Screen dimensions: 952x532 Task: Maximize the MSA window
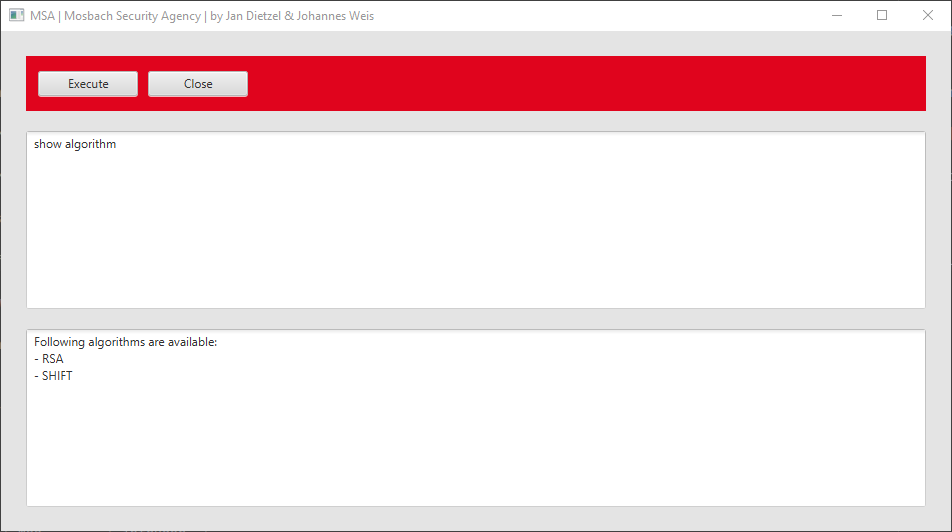[x=882, y=15]
